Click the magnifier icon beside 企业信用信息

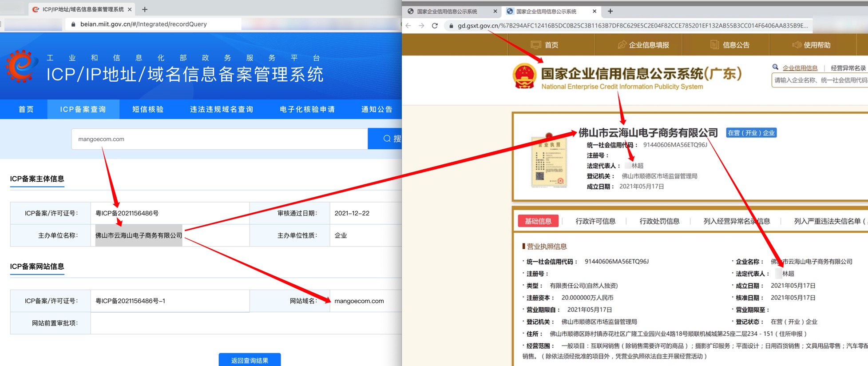click(775, 67)
